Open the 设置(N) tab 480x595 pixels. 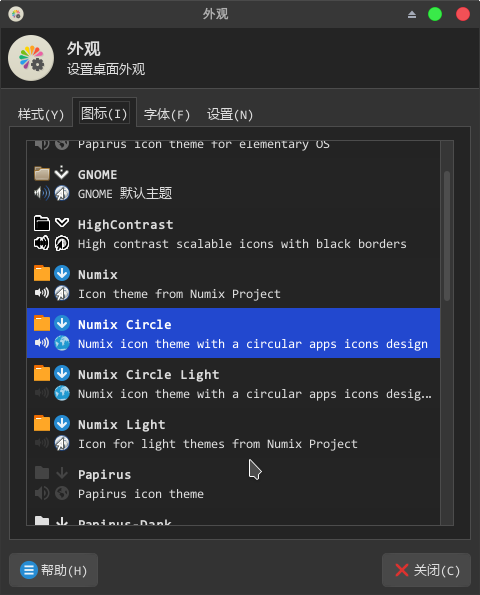coord(230,114)
